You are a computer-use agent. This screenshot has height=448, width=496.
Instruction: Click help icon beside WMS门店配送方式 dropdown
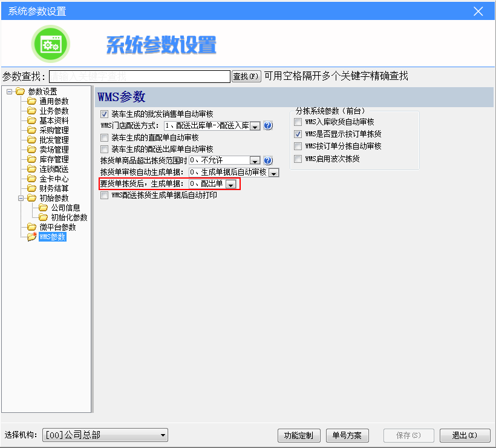(x=269, y=126)
